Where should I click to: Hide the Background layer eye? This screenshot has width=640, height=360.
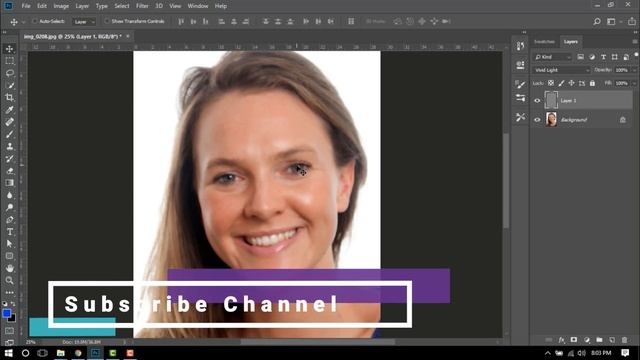[537, 120]
